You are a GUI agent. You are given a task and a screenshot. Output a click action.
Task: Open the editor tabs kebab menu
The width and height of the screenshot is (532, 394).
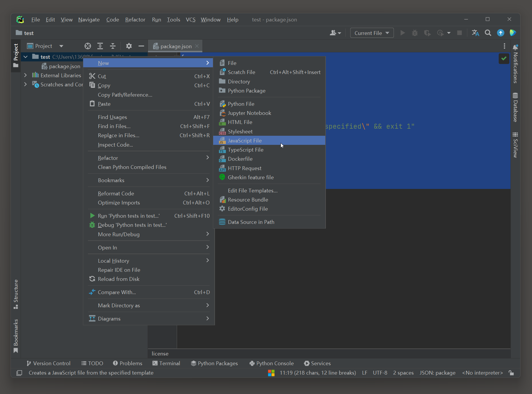coord(504,46)
